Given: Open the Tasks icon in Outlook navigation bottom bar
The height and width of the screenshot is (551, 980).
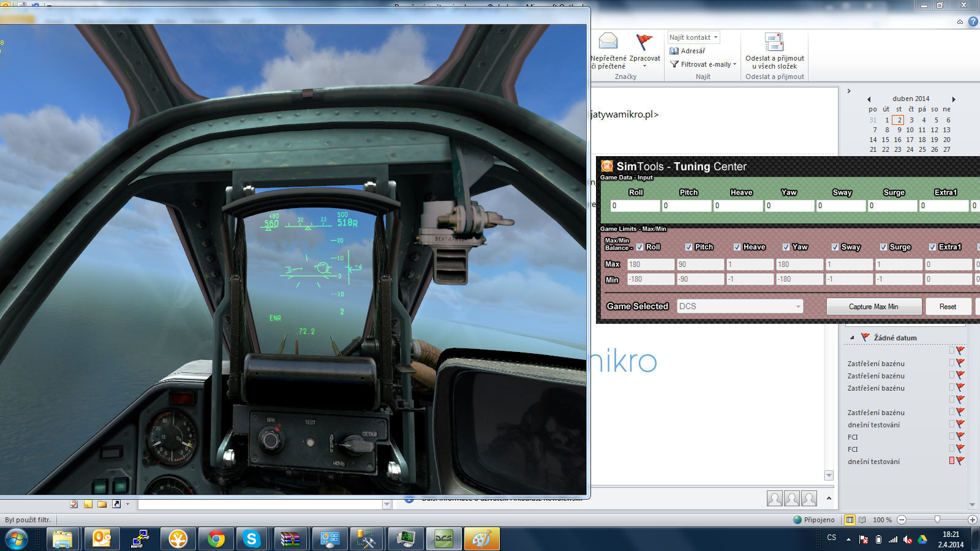Looking at the screenshot, I should click(74, 504).
